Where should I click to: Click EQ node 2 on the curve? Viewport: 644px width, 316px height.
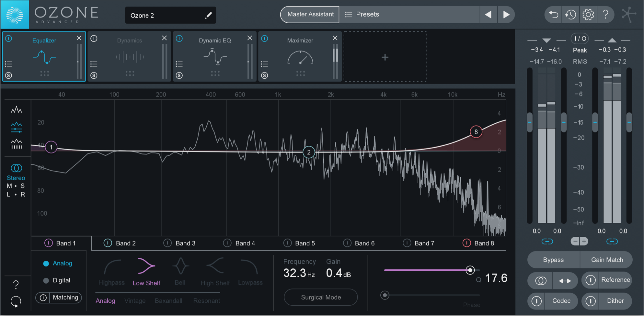[309, 152]
